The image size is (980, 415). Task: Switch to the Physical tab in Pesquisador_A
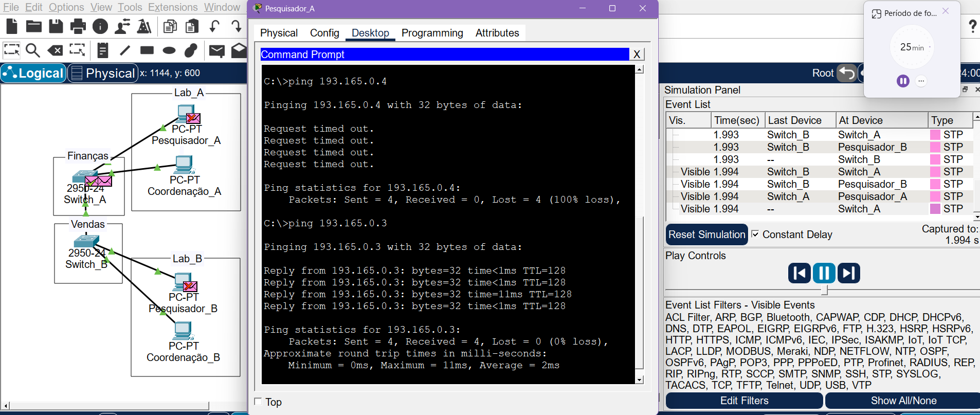(279, 33)
